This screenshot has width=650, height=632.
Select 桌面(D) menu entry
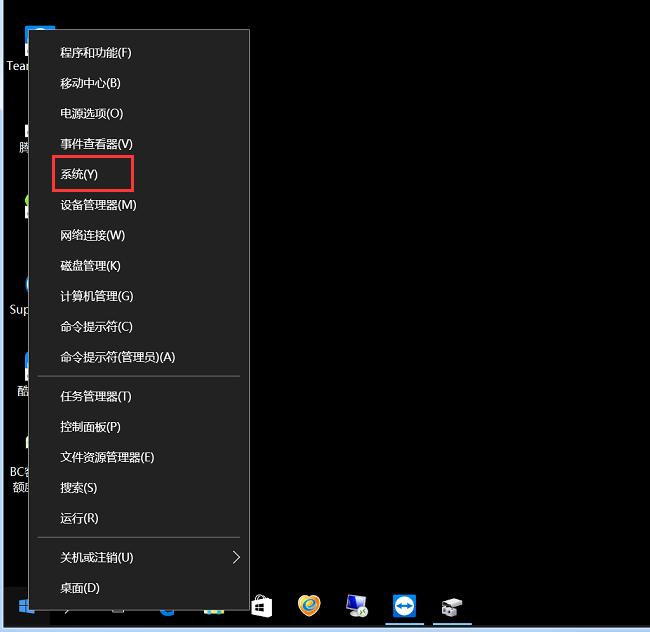pyautogui.click(x=139, y=588)
